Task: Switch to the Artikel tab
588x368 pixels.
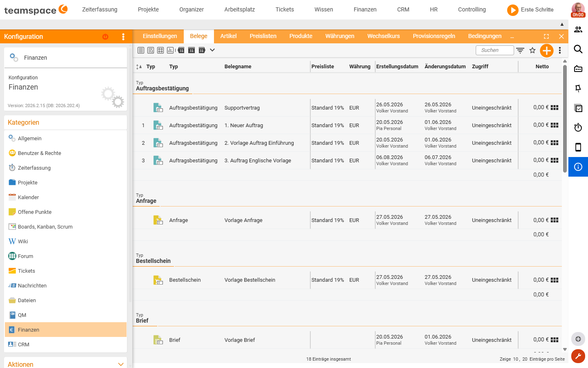Action: (229, 36)
